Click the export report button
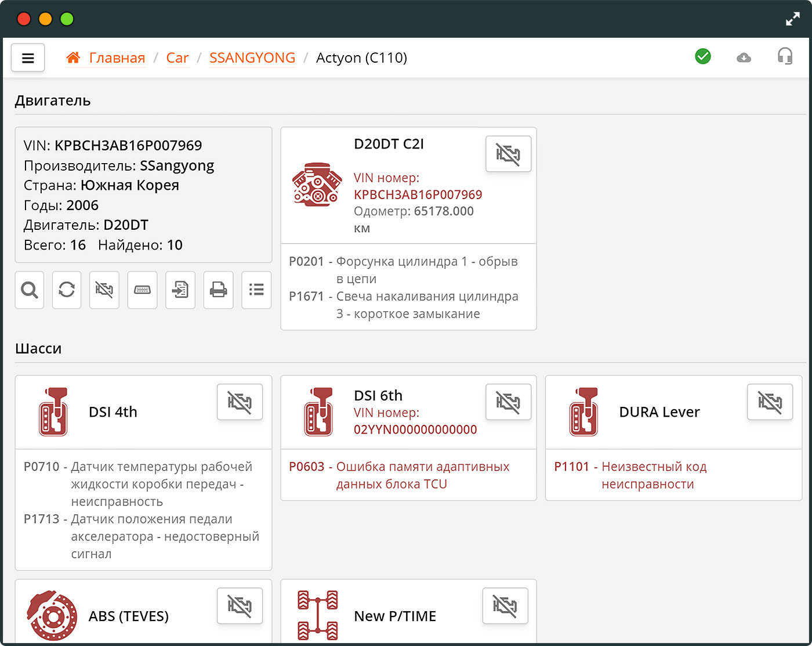 coord(180,290)
